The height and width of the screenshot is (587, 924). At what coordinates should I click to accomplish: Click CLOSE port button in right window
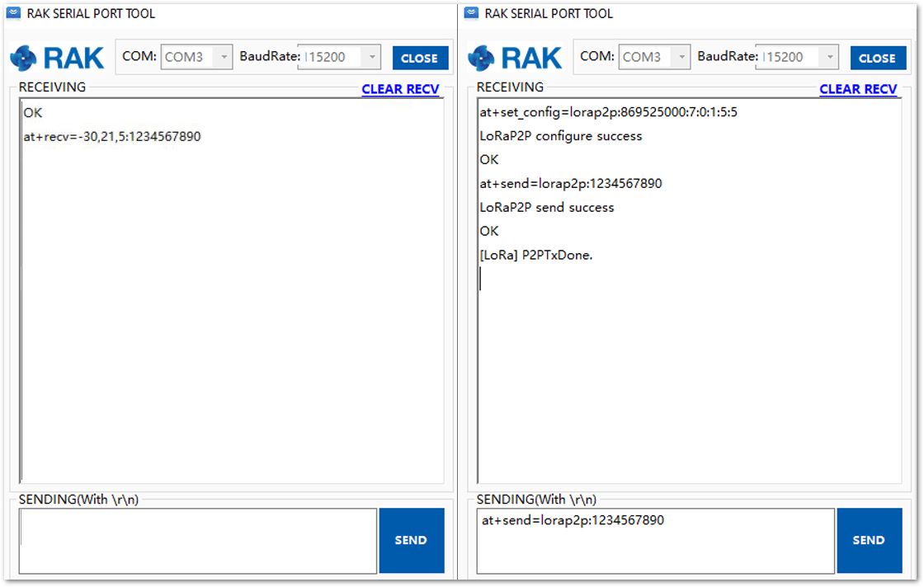point(878,58)
